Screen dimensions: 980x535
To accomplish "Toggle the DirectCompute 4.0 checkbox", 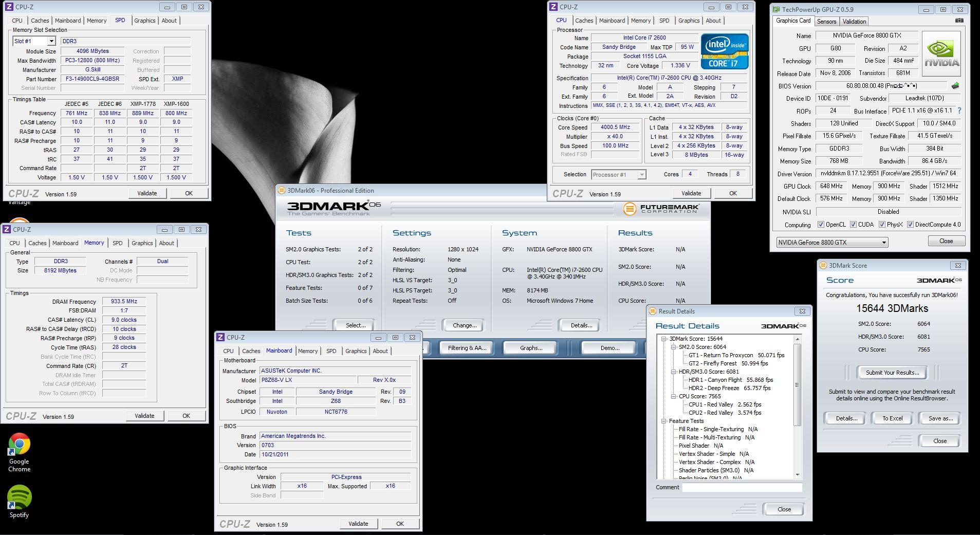I will pyautogui.click(x=910, y=225).
